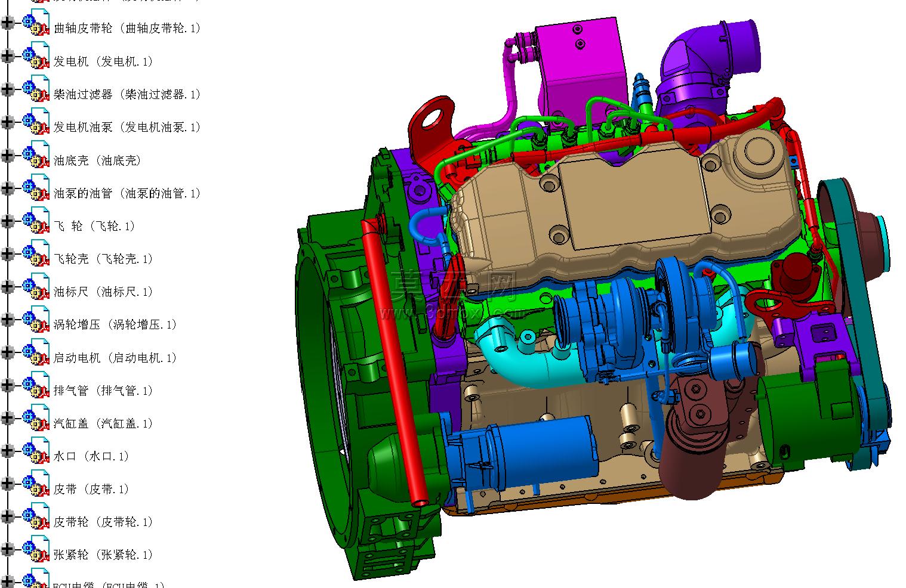Select 皮带 (皮带.1) tree entry
Image resolution: width=906 pixels, height=588 pixels.
tap(91, 489)
